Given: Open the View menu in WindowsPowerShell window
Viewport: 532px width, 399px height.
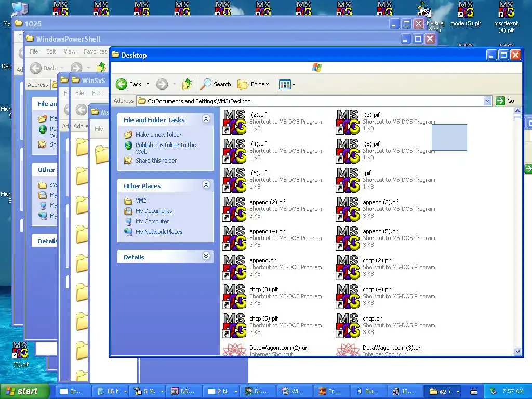Looking at the screenshot, I should point(70,51).
